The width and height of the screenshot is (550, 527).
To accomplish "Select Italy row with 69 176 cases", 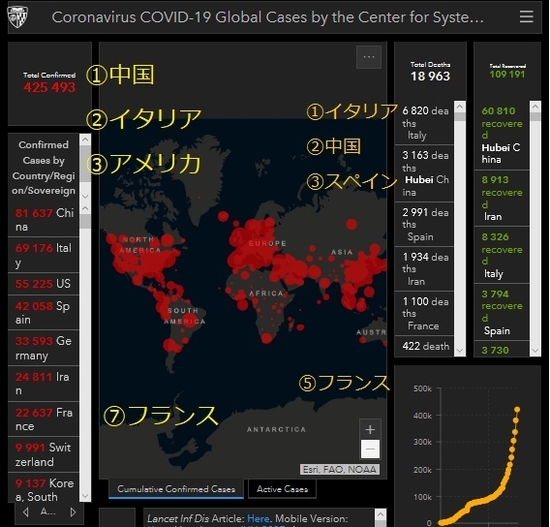I will [43, 255].
